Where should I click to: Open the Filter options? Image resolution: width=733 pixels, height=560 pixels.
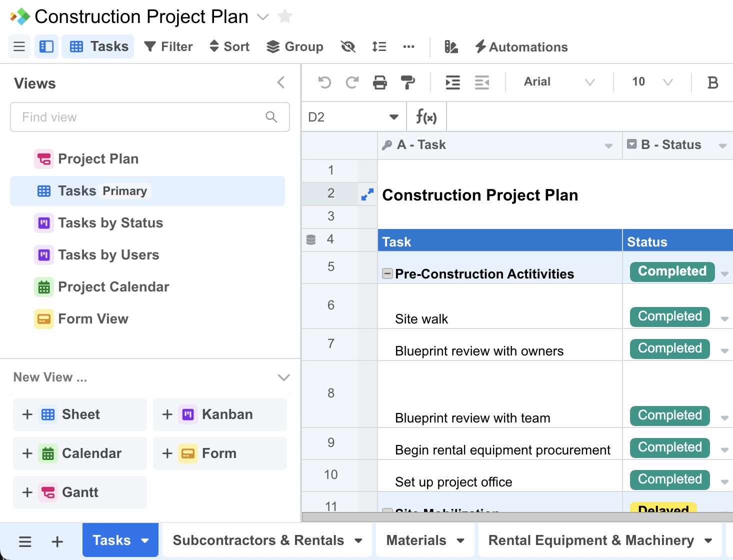coord(168,46)
